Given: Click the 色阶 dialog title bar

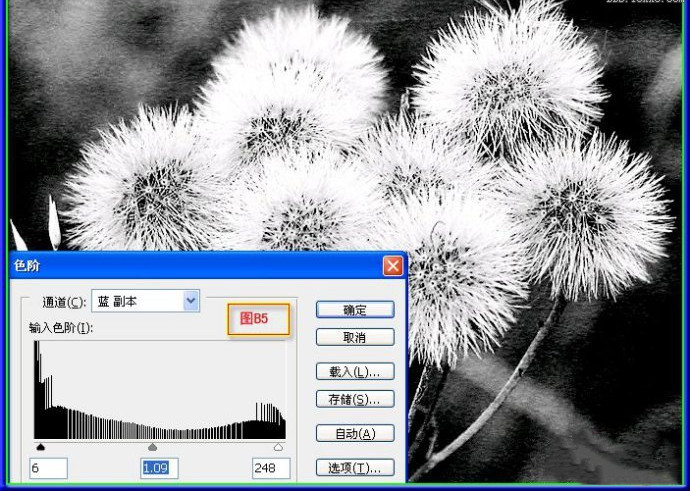Looking at the screenshot, I should [x=208, y=266].
